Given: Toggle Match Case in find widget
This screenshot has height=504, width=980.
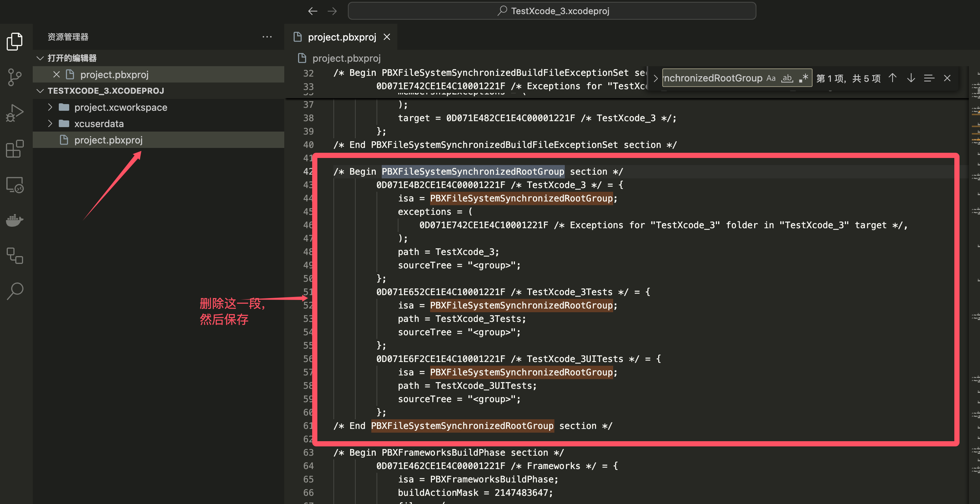Looking at the screenshot, I should (771, 78).
